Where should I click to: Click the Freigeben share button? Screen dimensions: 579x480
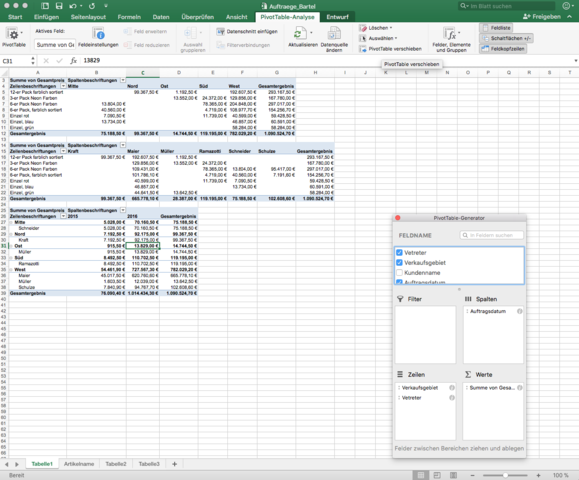542,17
